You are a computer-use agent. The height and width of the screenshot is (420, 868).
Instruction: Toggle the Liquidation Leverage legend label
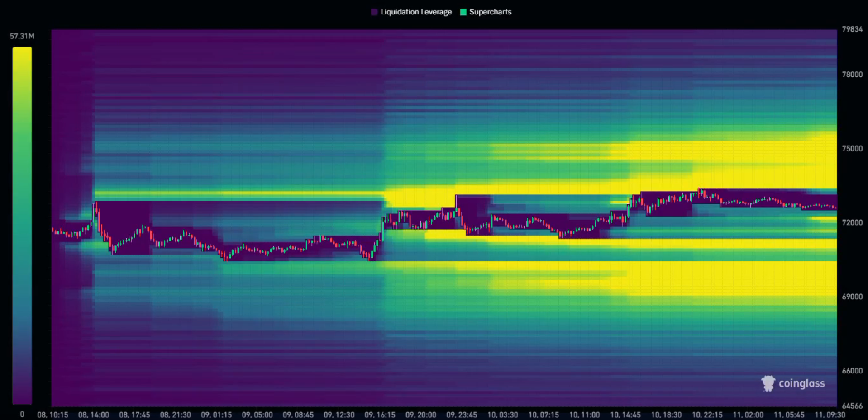pos(415,12)
